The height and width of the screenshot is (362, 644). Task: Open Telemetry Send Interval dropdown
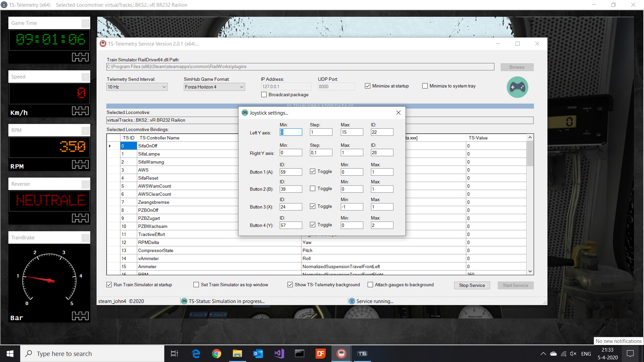click(164, 87)
